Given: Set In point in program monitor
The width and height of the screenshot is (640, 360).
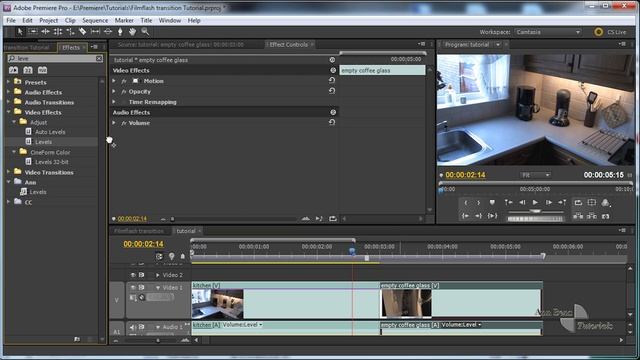Looking at the screenshot, I should [x=466, y=202].
